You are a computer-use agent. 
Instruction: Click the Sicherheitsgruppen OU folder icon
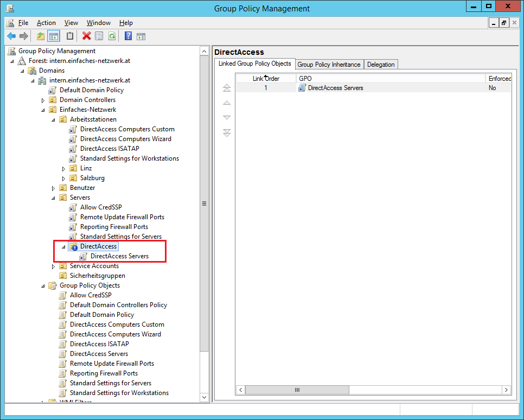tap(63, 276)
